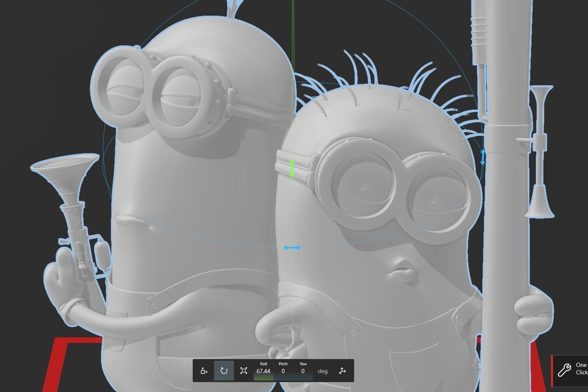The width and height of the screenshot is (588, 392).
Task: Click the Pitch value field
Action: click(x=283, y=371)
